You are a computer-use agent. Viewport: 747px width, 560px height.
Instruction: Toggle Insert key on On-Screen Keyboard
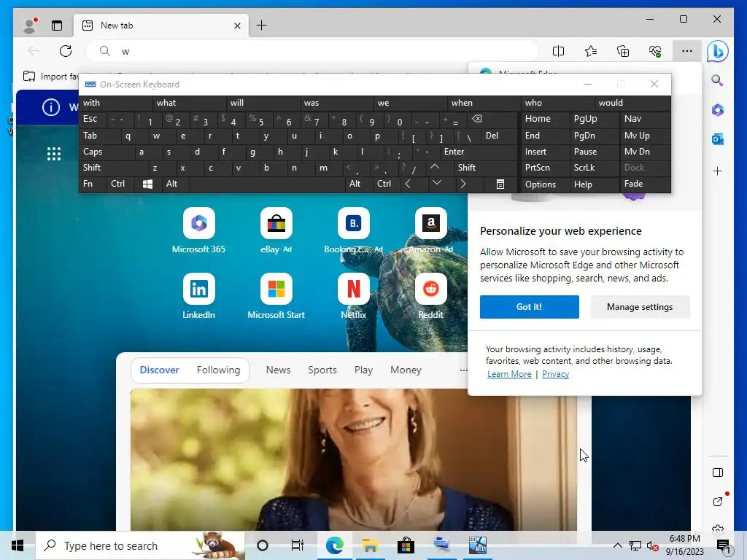544,152
